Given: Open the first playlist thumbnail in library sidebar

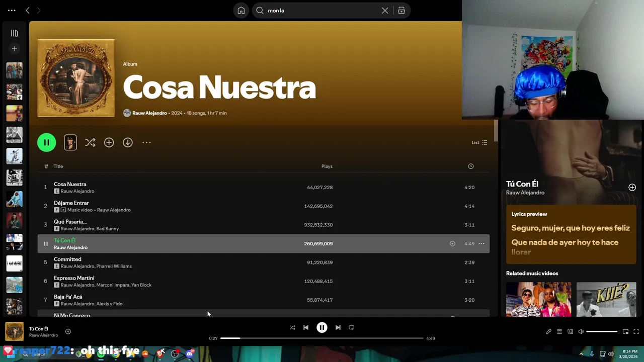Looking at the screenshot, I should 14,70.
